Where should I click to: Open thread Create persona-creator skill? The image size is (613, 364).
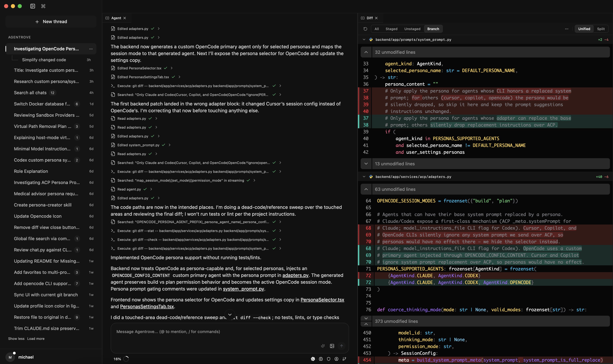point(51,205)
